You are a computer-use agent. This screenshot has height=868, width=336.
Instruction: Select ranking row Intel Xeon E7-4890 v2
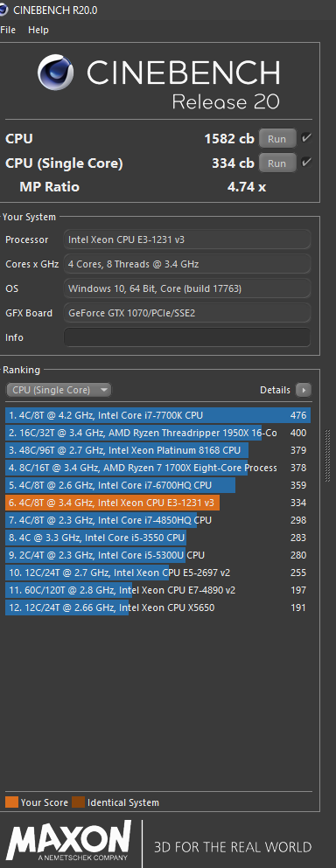coord(158,590)
